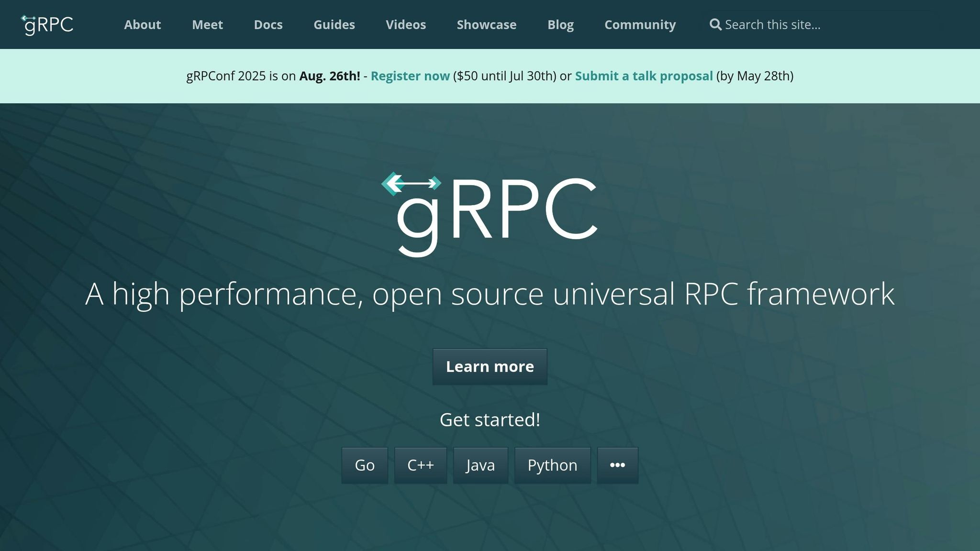980x551 pixels.
Task: Click the search magnifier icon
Action: pos(716,24)
